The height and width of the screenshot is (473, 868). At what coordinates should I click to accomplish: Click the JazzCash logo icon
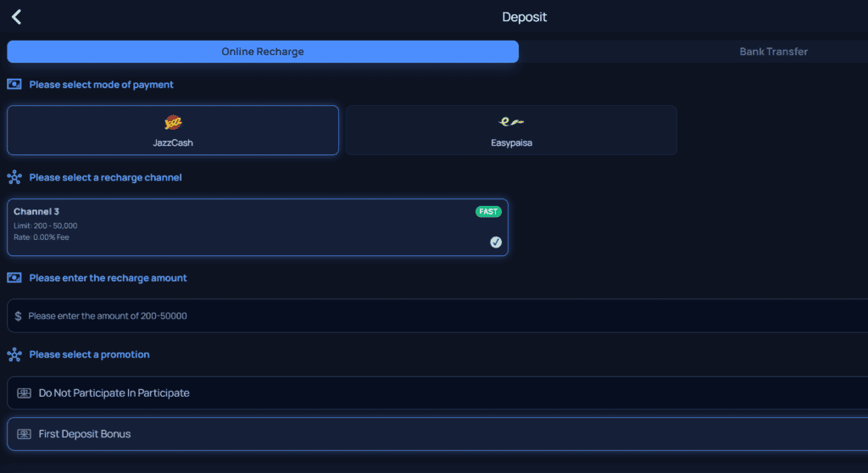click(173, 122)
